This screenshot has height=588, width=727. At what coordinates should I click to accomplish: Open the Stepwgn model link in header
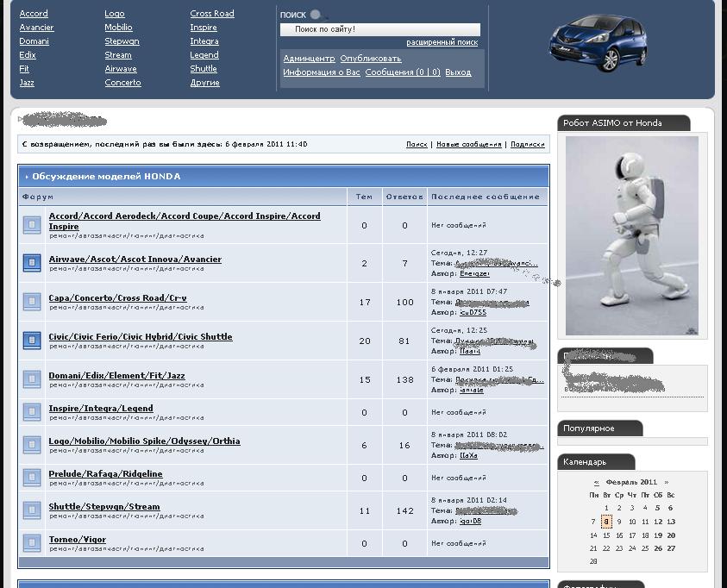pyautogui.click(x=122, y=41)
